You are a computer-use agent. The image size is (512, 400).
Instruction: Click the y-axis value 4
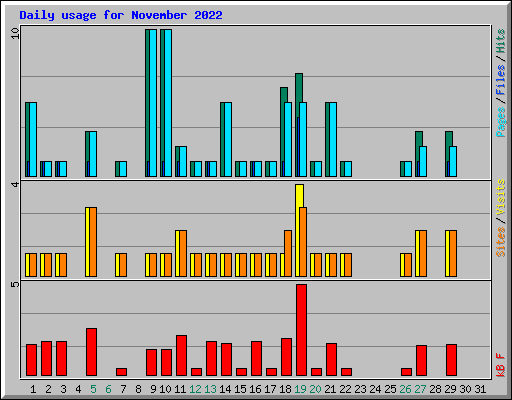click(x=15, y=184)
